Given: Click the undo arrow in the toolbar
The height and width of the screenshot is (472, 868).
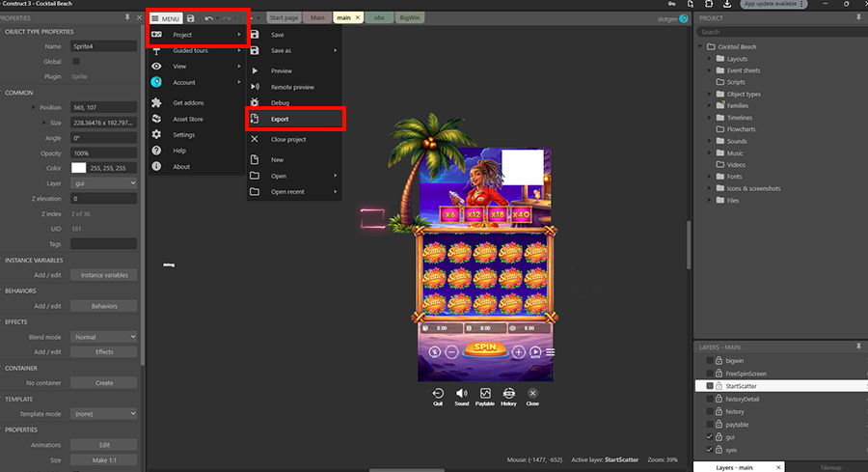Looking at the screenshot, I should click(x=208, y=18).
